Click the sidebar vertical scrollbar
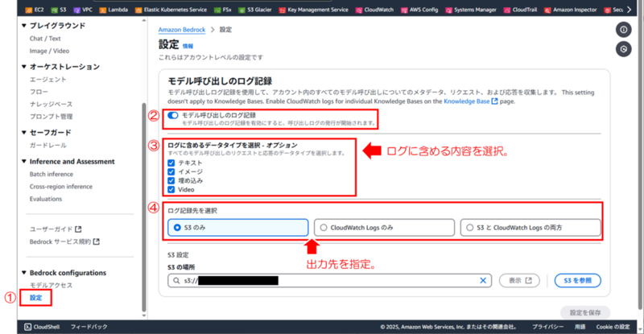The image size is (644, 334). [144, 208]
